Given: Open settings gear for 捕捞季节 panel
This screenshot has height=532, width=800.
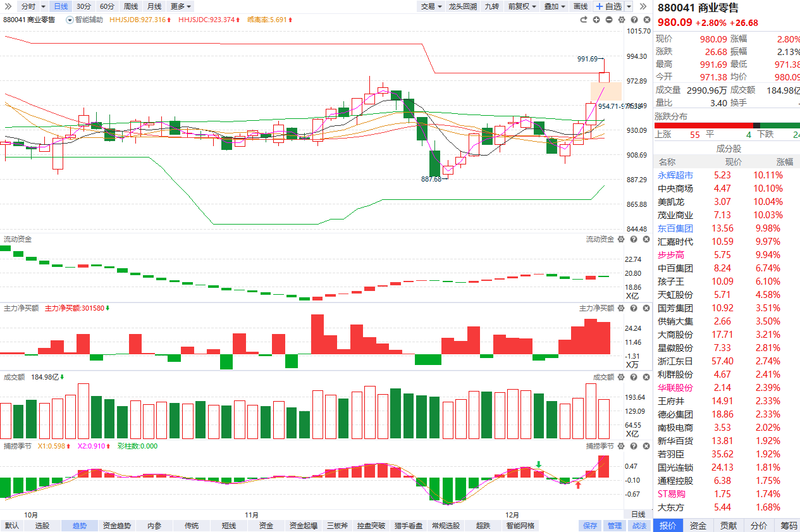Looking at the screenshot, I should tap(621, 446).
